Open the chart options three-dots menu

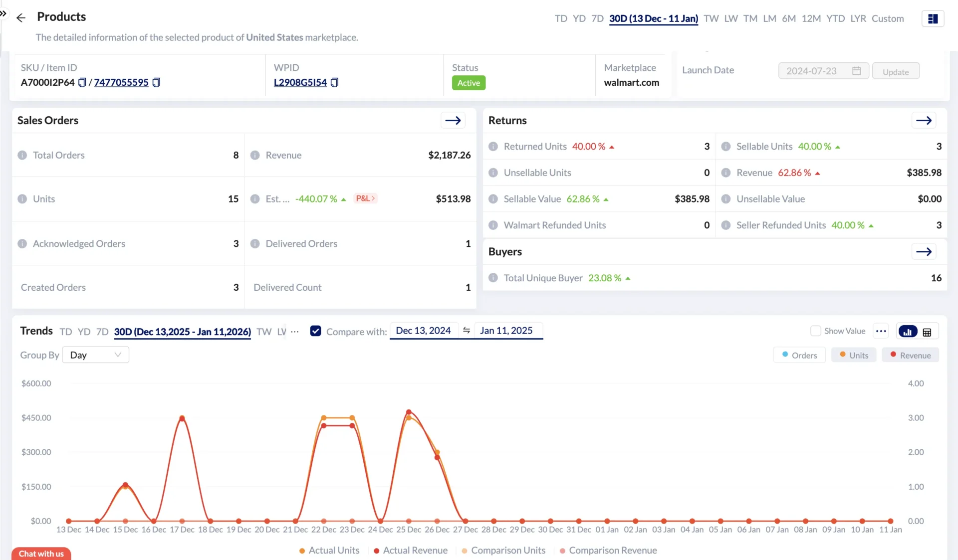(x=881, y=331)
